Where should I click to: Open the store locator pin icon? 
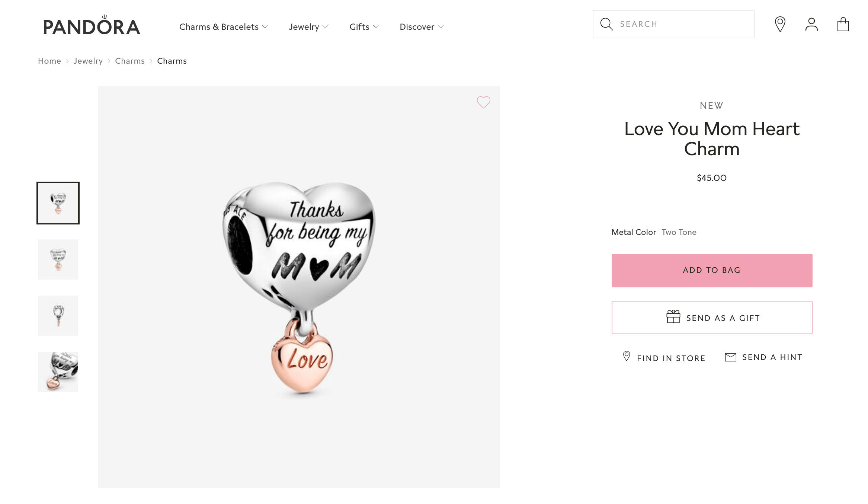[780, 24]
